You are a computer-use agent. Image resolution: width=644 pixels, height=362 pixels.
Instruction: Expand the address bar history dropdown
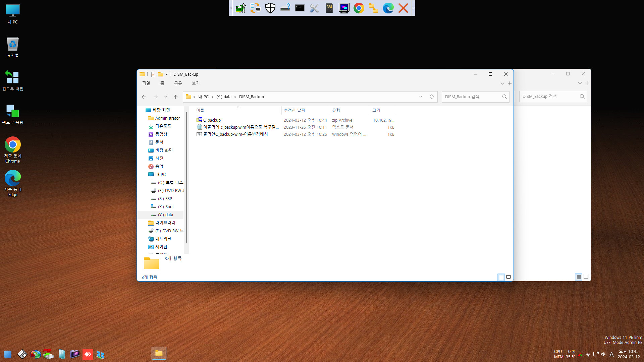pyautogui.click(x=421, y=97)
